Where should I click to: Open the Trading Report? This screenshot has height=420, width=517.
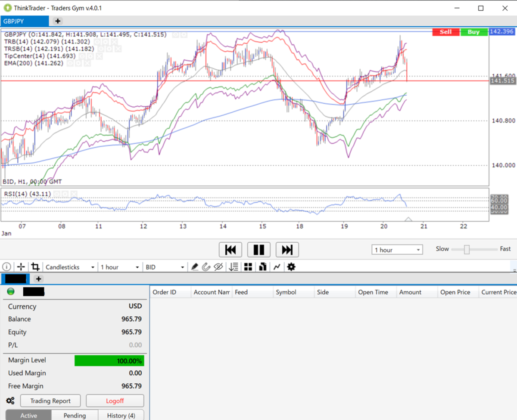50,401
